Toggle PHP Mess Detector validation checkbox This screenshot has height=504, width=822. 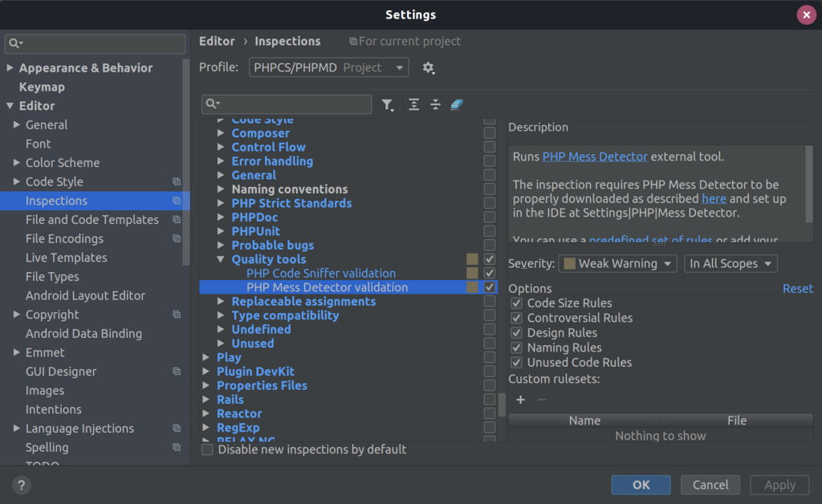coord(489,287)
